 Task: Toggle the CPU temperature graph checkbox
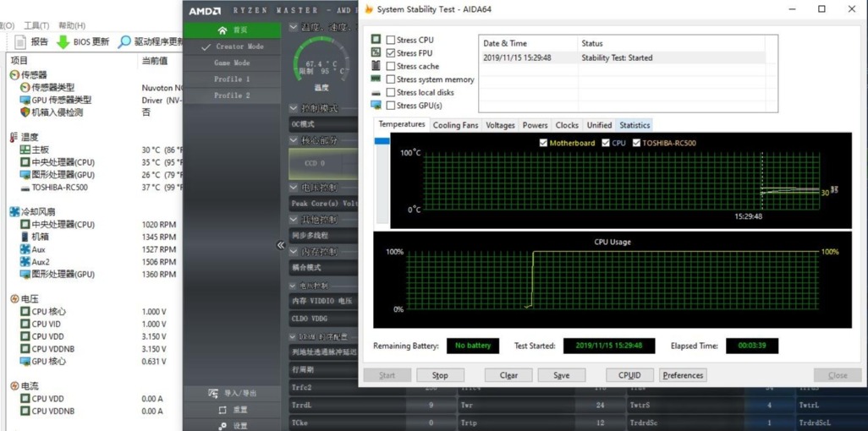[x=606, y=143]
